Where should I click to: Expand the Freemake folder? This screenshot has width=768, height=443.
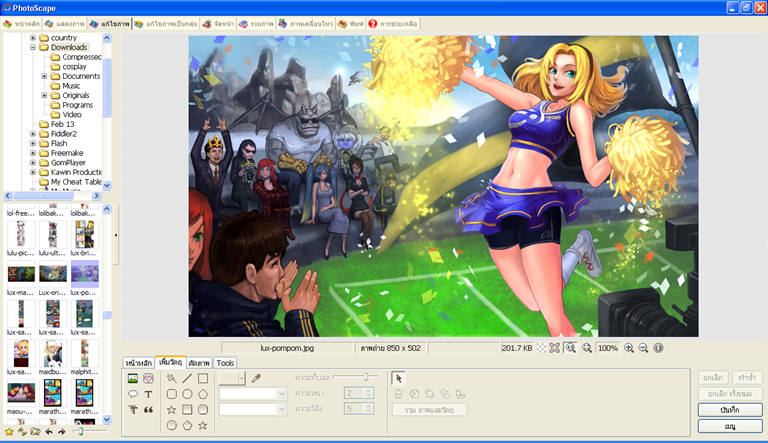point(33,153)
